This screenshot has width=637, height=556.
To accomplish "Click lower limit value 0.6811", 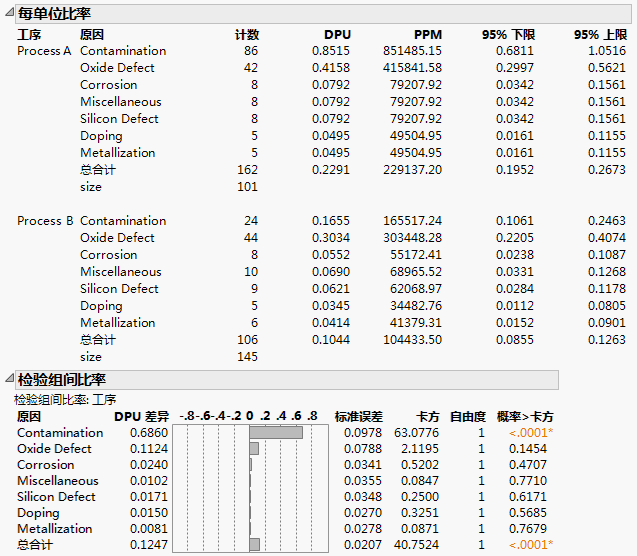I will [515, 51].
